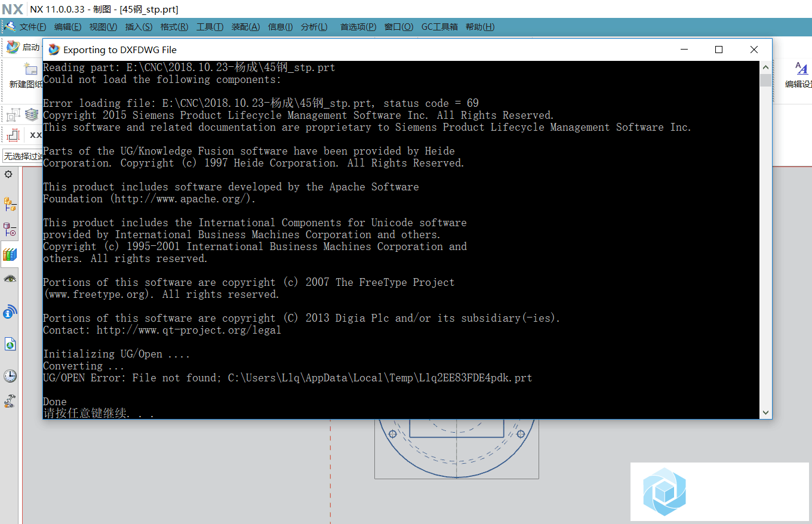The height and width of the screenshot is (524, 812).
Task: Open the Web Browser tab in the resource bar
Action: [x=10, y=344]
